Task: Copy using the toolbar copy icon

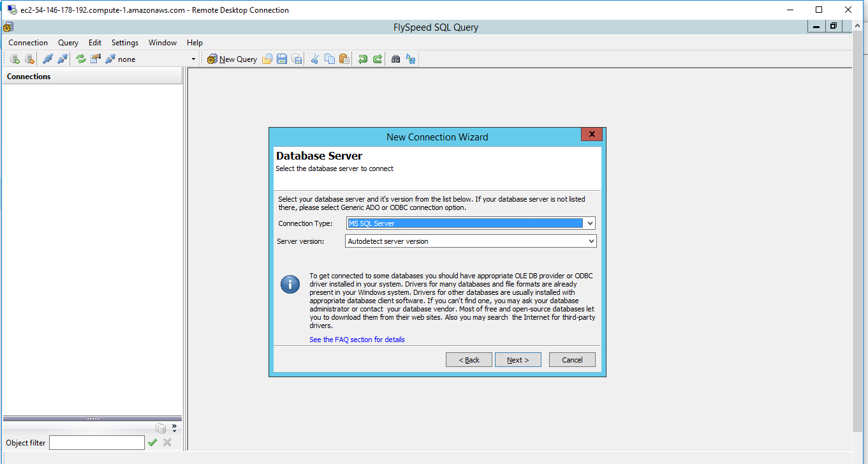Action: 329,59
